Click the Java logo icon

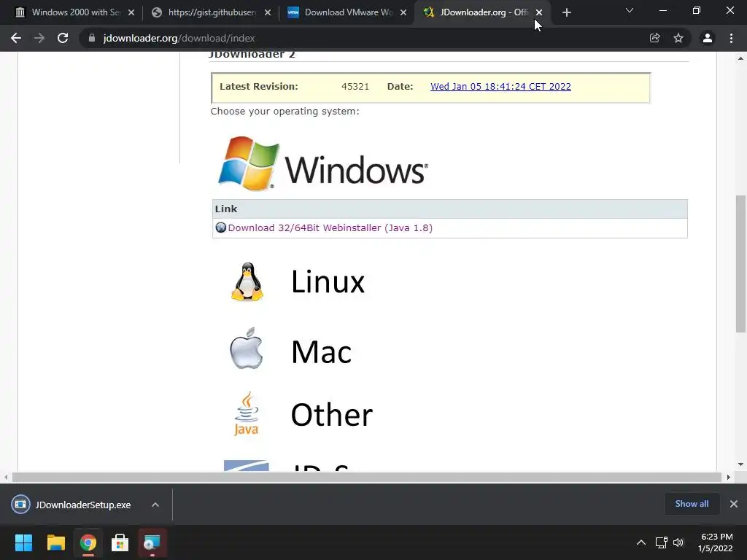point(247,414)
